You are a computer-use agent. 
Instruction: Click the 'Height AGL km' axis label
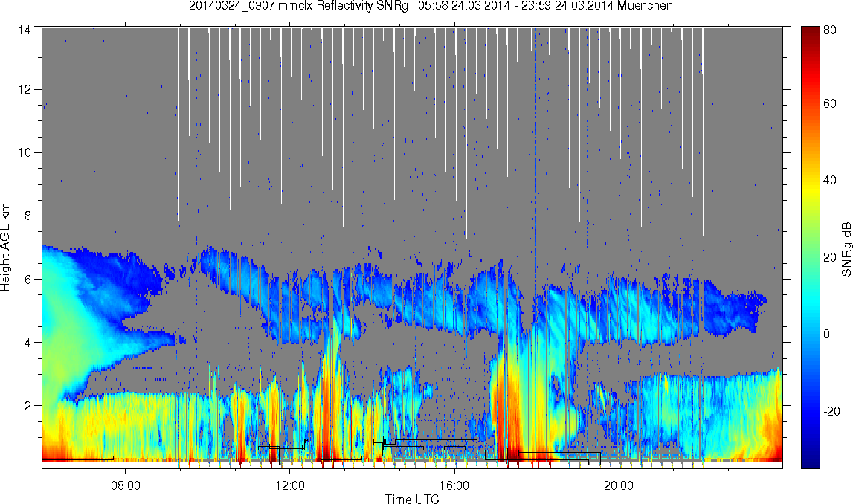(x=5, y=248)
